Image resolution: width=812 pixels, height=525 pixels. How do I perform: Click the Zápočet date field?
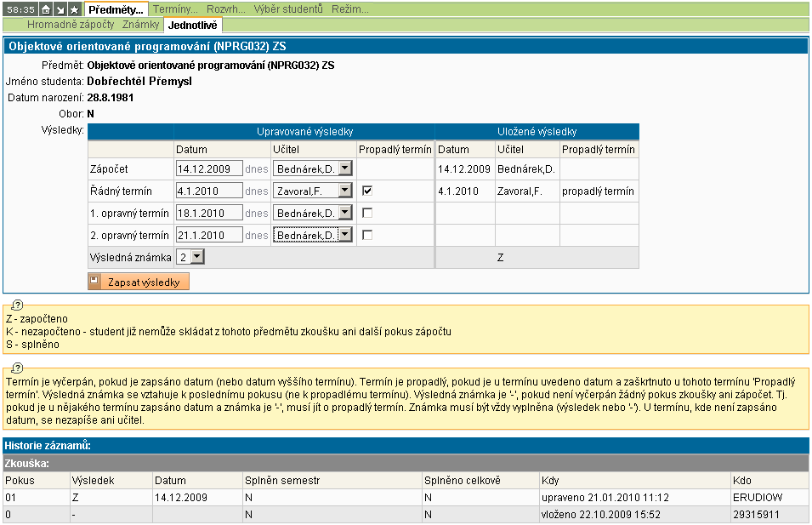click(x=209, y=169)
